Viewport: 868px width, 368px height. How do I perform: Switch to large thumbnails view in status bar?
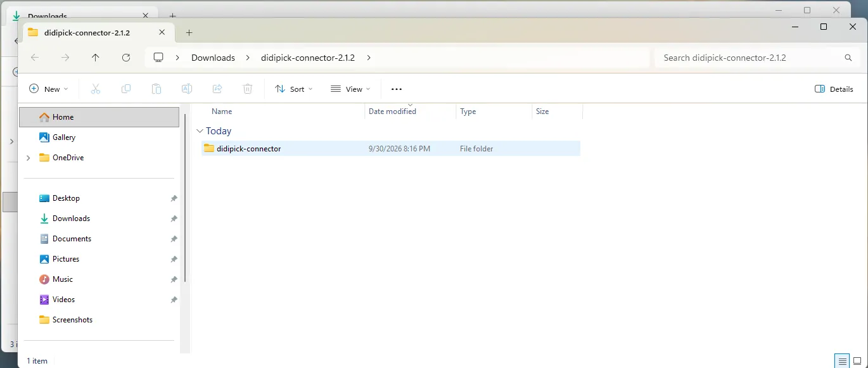[857, 361]
